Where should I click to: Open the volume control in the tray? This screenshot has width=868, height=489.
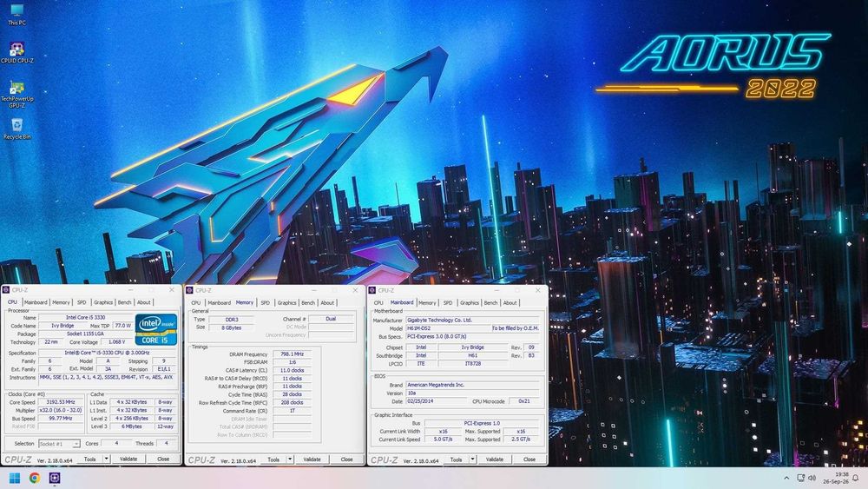pos(812,478)
